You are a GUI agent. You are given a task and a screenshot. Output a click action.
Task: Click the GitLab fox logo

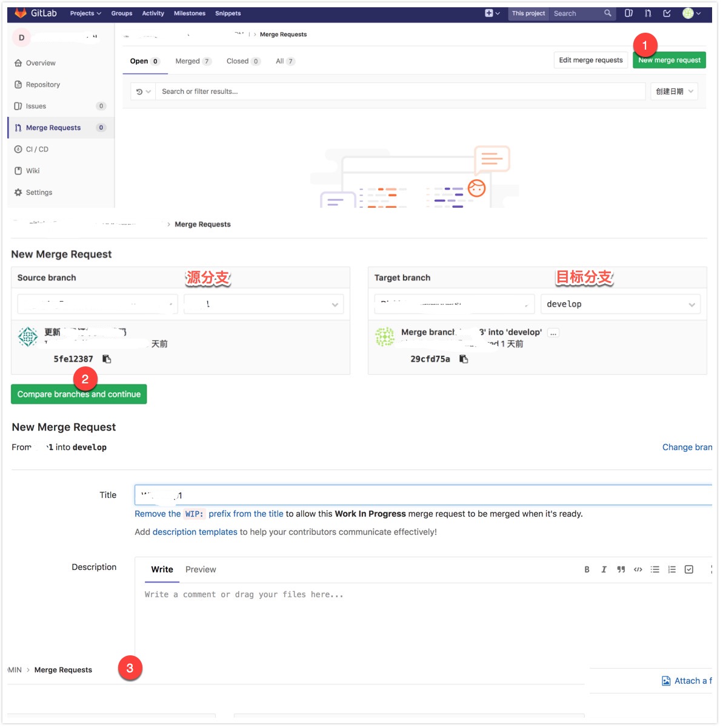[21, 13]
